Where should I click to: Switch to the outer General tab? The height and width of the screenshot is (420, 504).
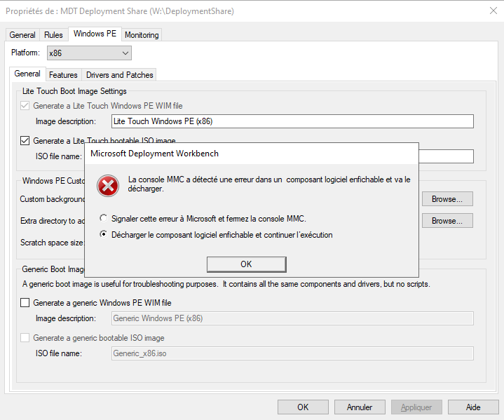click(22, 35)
